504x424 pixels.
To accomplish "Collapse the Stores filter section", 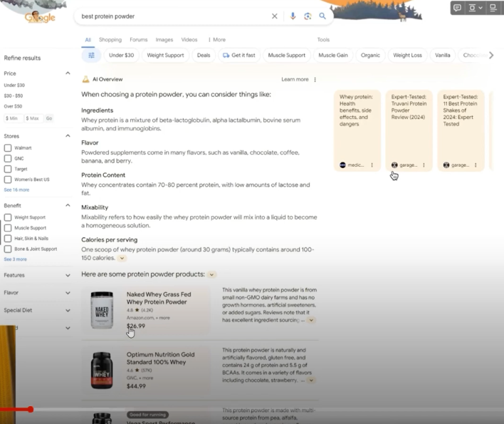I will [x=68, y=136].
